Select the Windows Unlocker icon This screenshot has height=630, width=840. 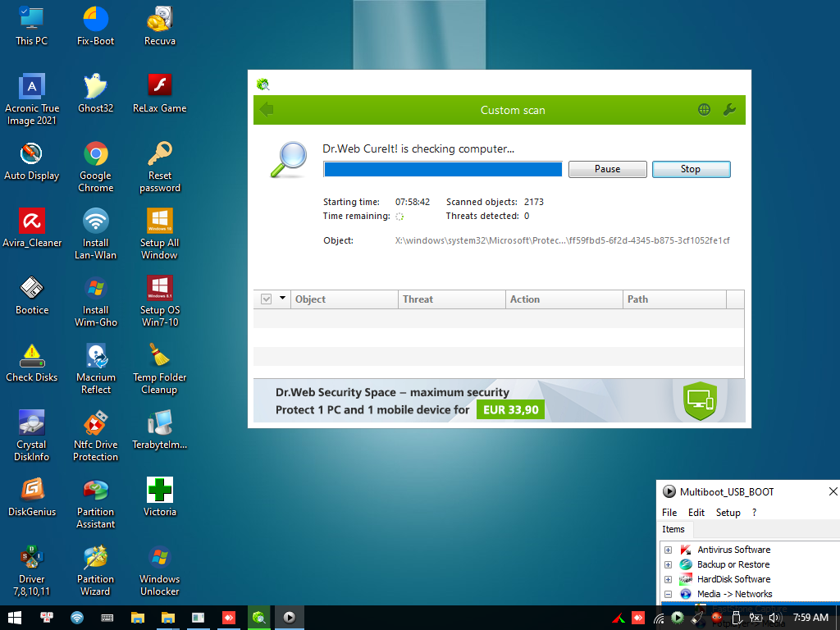(160, 571)
